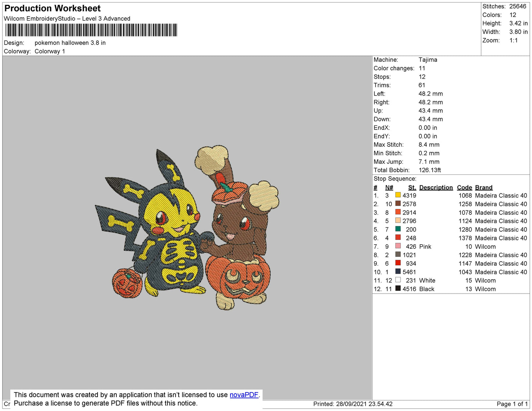
Task: Click the N# column header
Action: 389,187
